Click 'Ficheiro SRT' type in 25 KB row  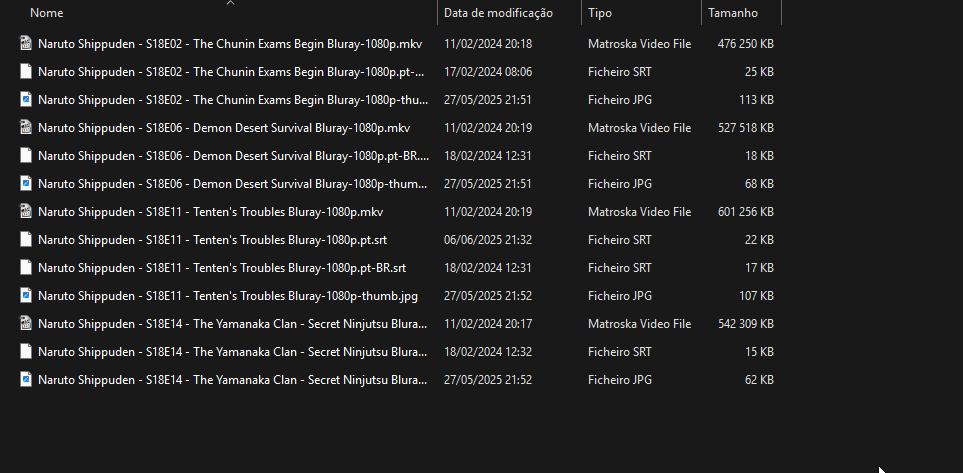(x=620, y=72)
